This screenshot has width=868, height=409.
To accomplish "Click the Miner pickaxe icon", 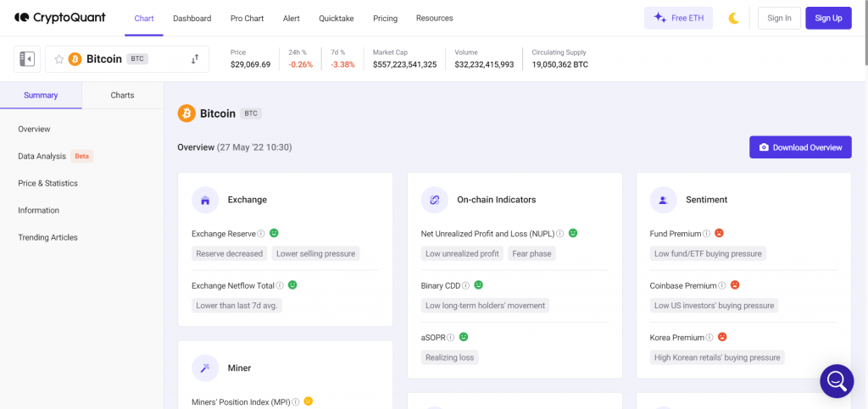I will point(205,368).
